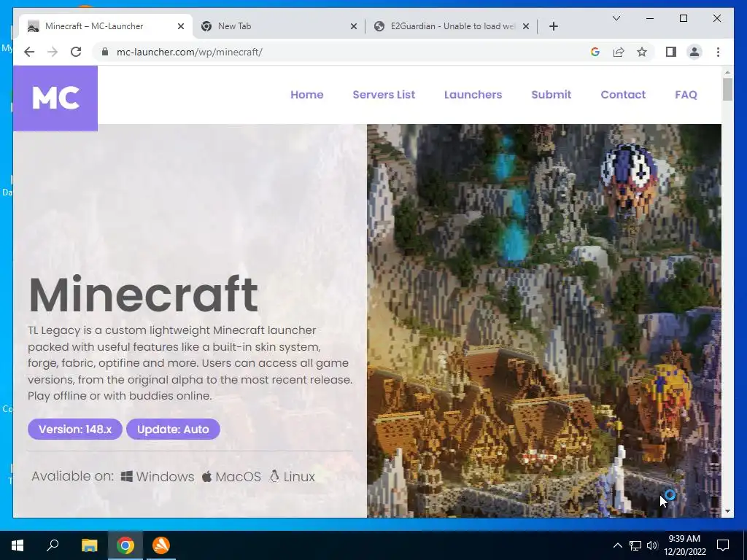Image resolution: width=747 pixels, height=560 pixels.
Task: Switch to the E2Guardian tab
Action: 451,26
